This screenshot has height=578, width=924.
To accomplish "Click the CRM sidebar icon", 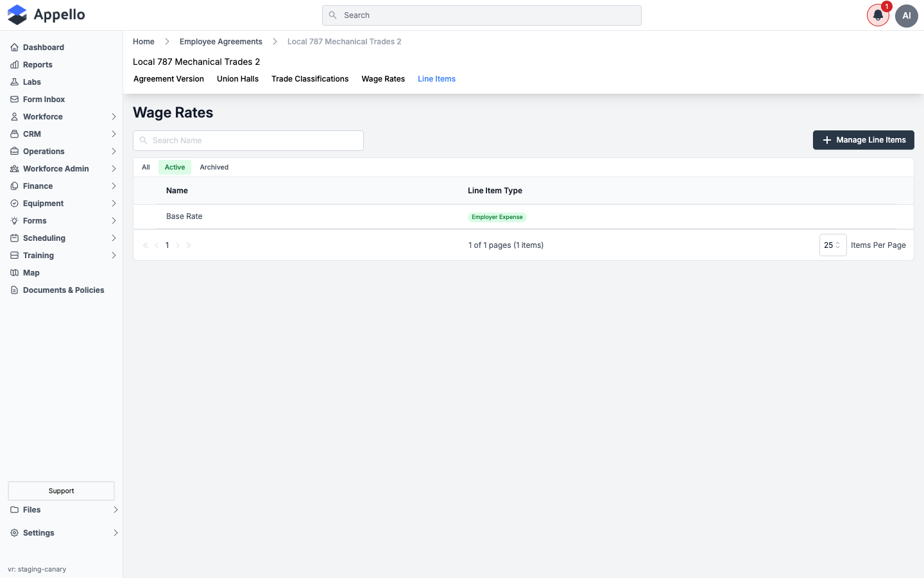I will click(x=14, y=134).
